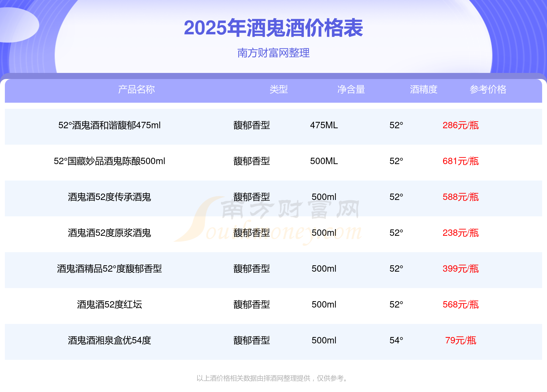547x392 pixels.
Task: Click the 54° alcohol content cell
Action: [396, 340]
